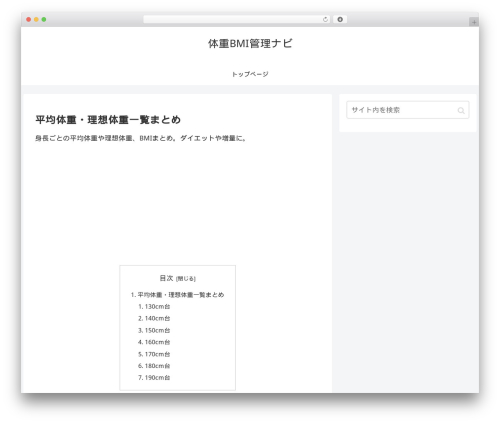Click the green maximize window button
The height and width of the screenshot is (423, 500).
tap(44, 20)
